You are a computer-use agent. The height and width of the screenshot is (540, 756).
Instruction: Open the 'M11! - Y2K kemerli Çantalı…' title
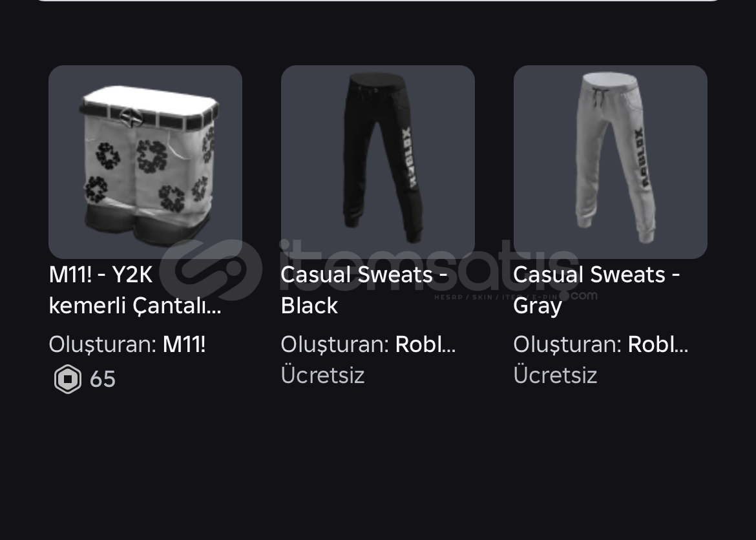135,290
